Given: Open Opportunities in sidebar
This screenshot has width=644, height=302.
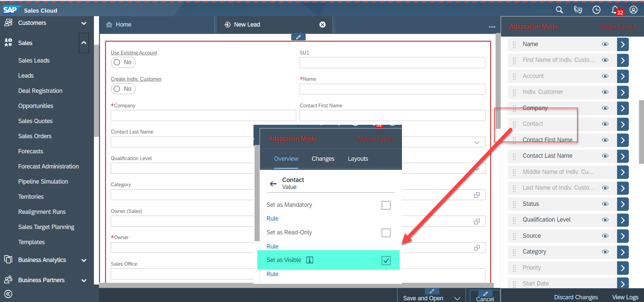Looking at the screenshot, I should pos(36,106).
